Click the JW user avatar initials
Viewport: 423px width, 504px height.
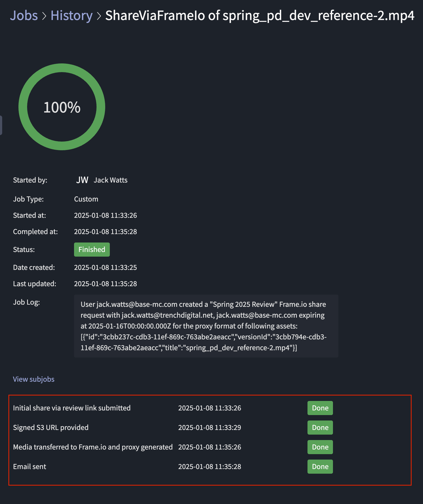point(82,180)
